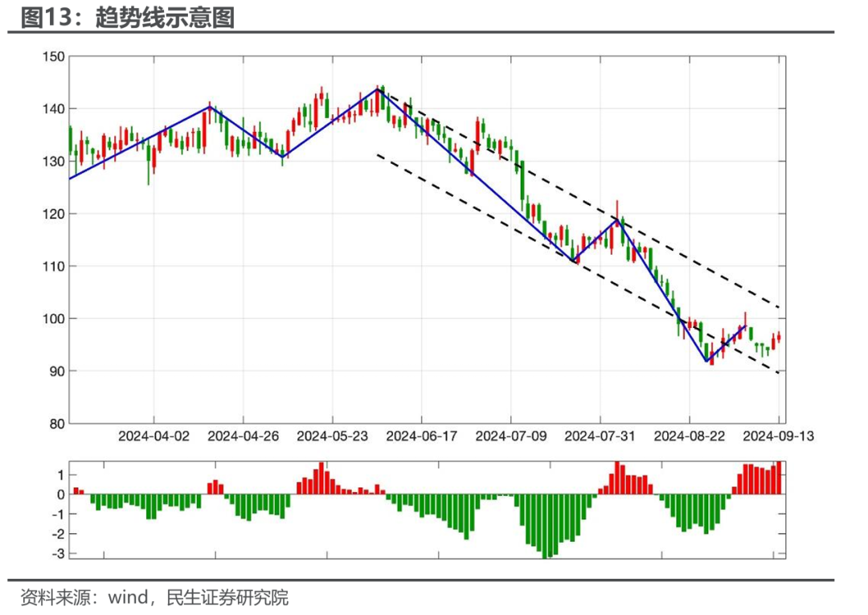Click the y-axis label 110

pos(54,266)
